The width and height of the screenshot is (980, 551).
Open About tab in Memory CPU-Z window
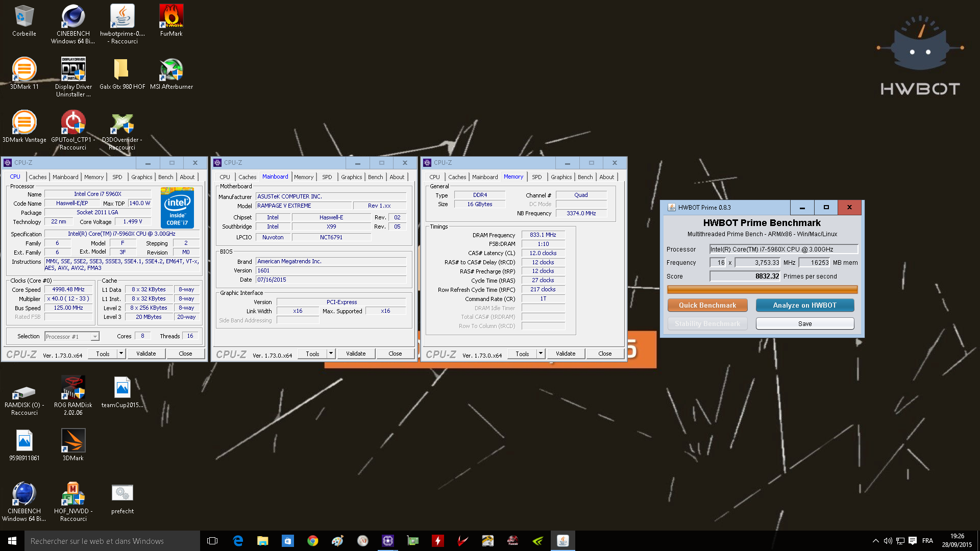pos(607,177)
